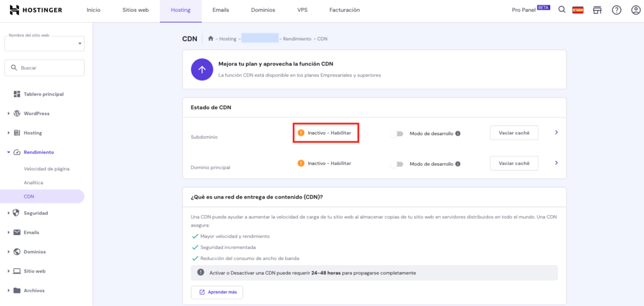
Task: Click the purple upgrade arrow icon
Action: (x=201, y=69)
